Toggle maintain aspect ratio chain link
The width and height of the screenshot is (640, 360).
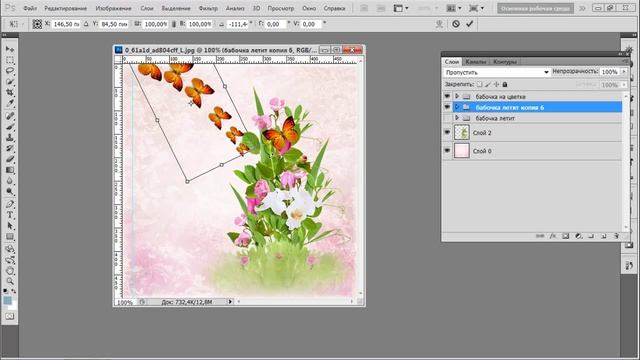click(x=174, y=24)
